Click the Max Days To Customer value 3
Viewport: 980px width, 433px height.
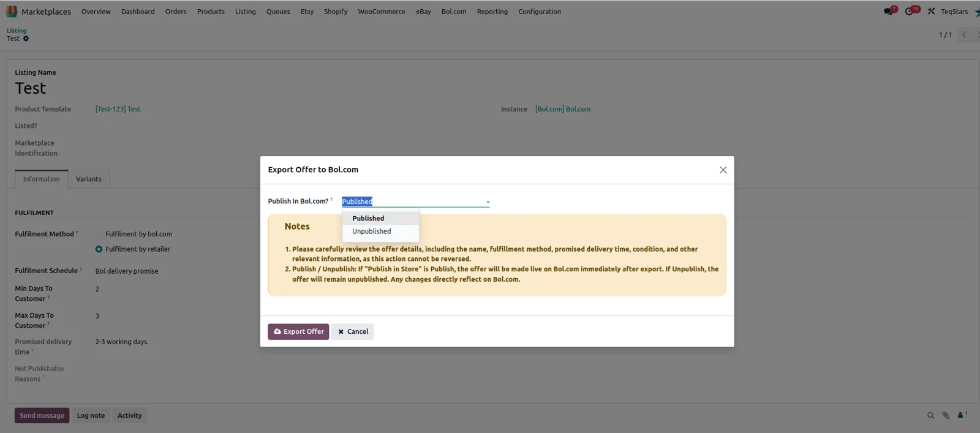(x=97, y=316)
